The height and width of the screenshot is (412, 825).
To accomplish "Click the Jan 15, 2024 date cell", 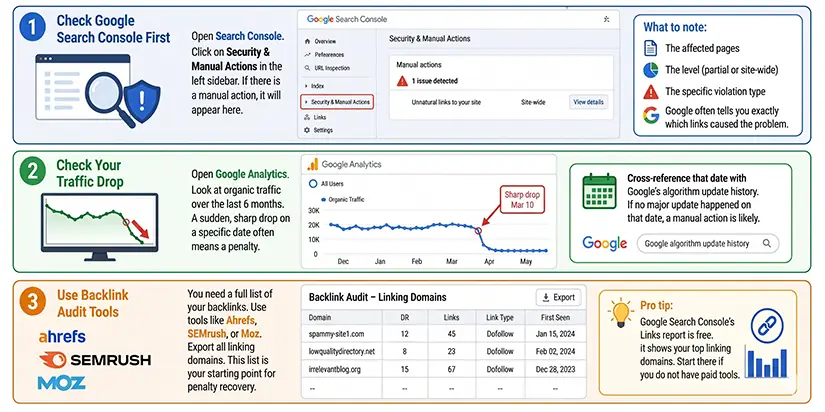I will click(x=556, y=334).
